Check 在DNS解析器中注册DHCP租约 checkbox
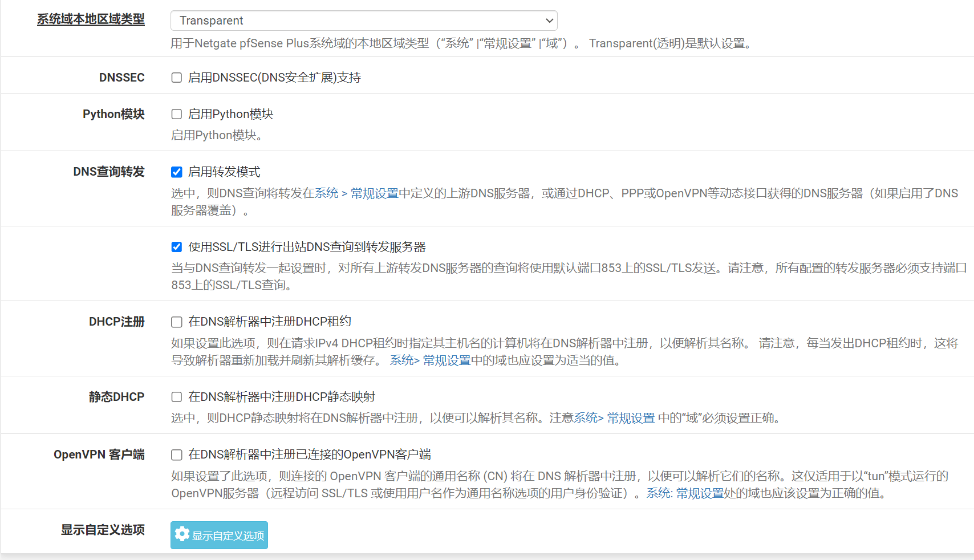 tap(177, 322)
